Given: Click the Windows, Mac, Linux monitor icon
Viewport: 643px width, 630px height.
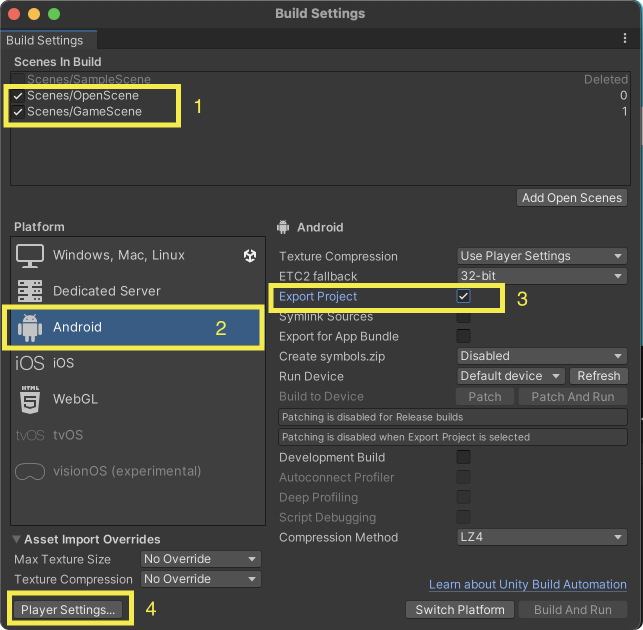Looking at the screenshot, I should [x=30, y=255].
